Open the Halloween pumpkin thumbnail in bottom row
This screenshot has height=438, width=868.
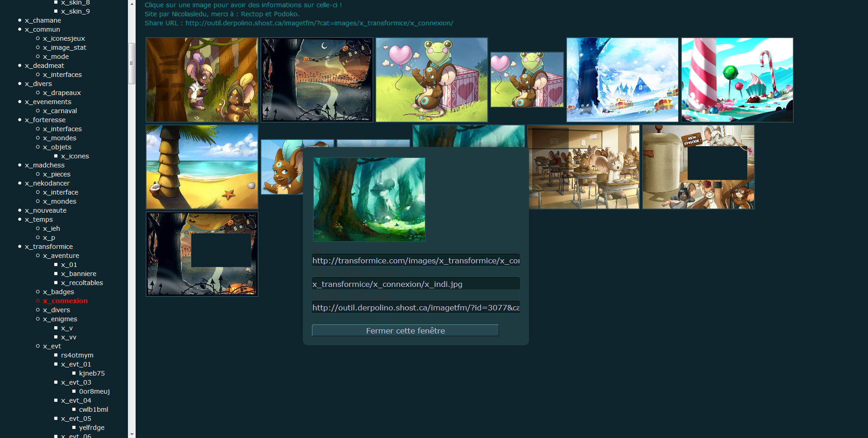click(202, 254)
